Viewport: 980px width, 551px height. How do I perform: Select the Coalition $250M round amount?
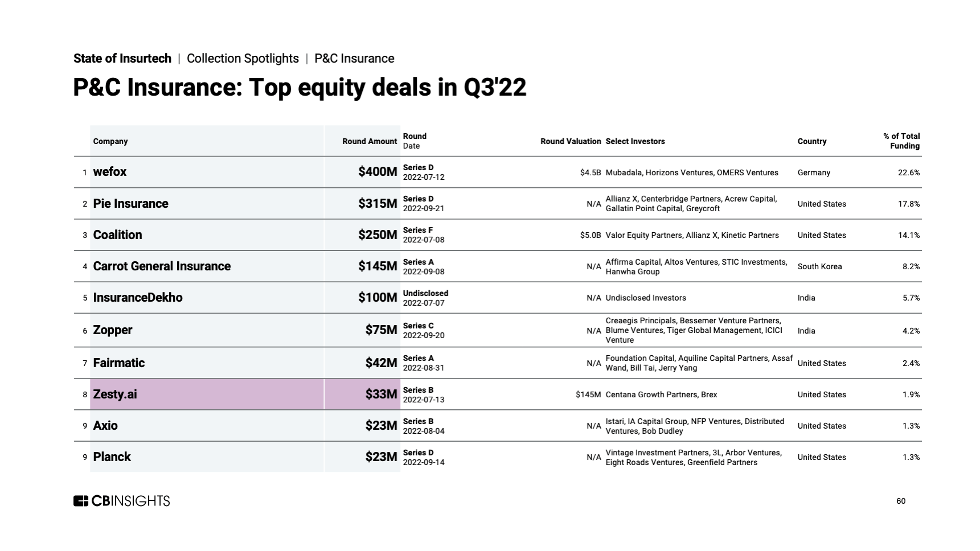pos(378,235)
